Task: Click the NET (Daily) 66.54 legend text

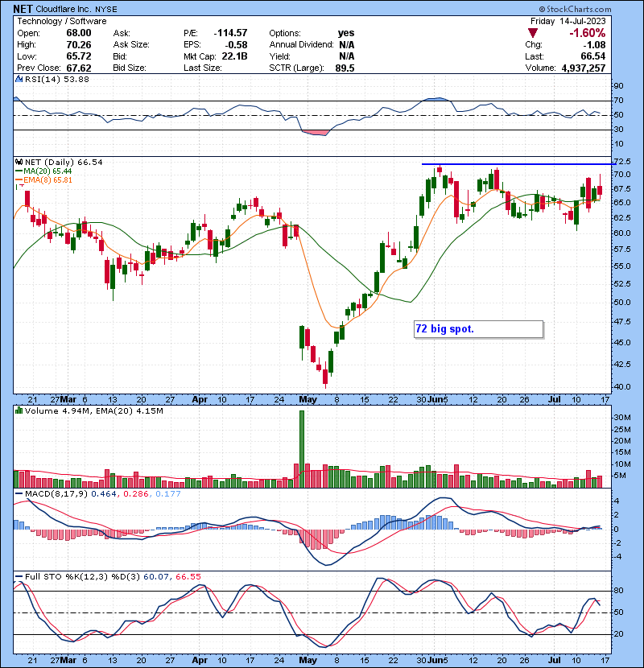Action: (x=64, y=163)
